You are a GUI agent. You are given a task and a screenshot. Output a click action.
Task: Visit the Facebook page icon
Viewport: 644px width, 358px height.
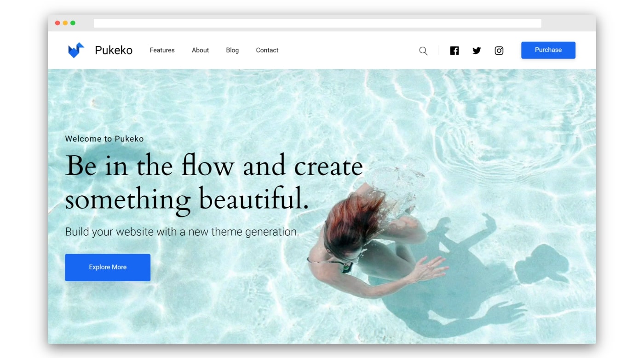[x=454, y=51]
